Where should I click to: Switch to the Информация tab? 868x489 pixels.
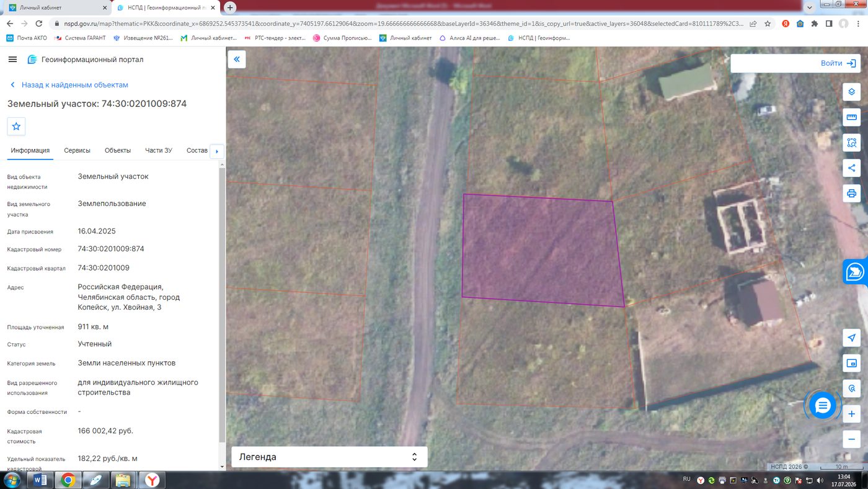(x=30, y=150)
